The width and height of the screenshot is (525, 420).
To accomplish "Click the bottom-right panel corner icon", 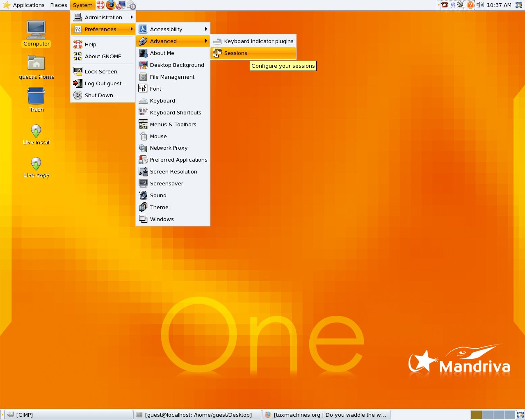I will pos(520,415).
